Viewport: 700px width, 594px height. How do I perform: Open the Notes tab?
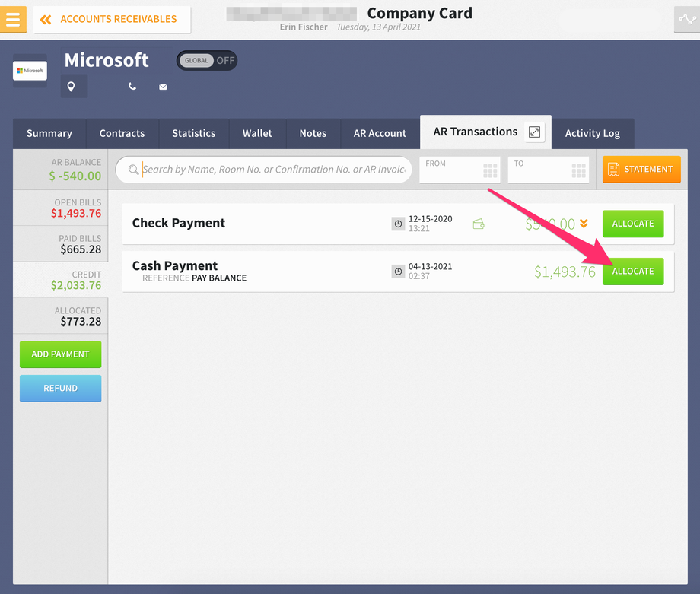(x=313, y=133)
